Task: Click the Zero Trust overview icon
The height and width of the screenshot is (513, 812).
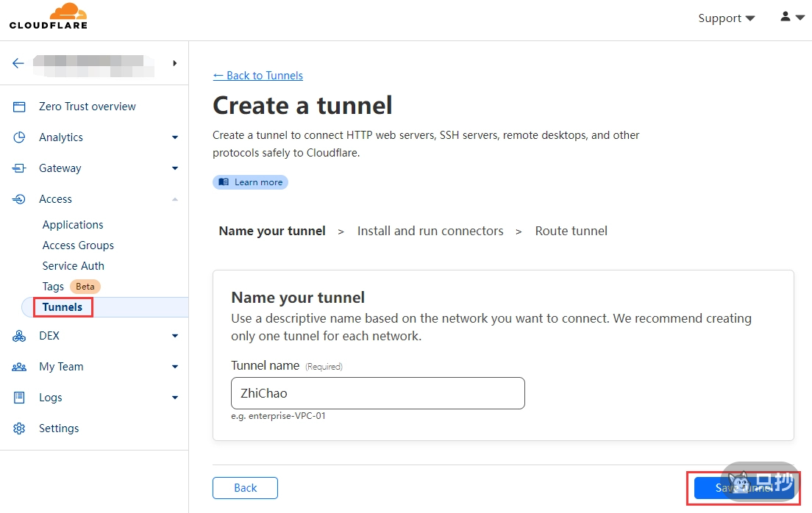Action: (19, 107)
